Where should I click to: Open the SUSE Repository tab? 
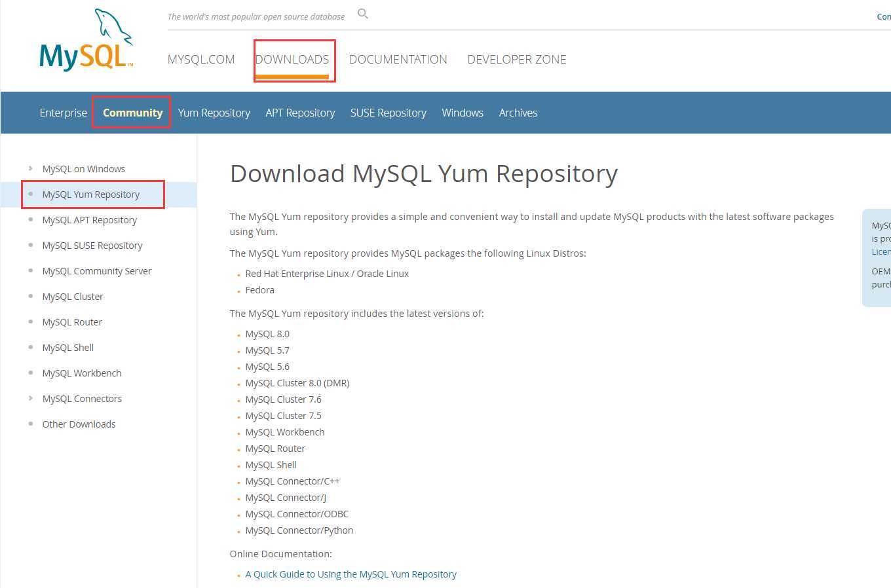389,113
